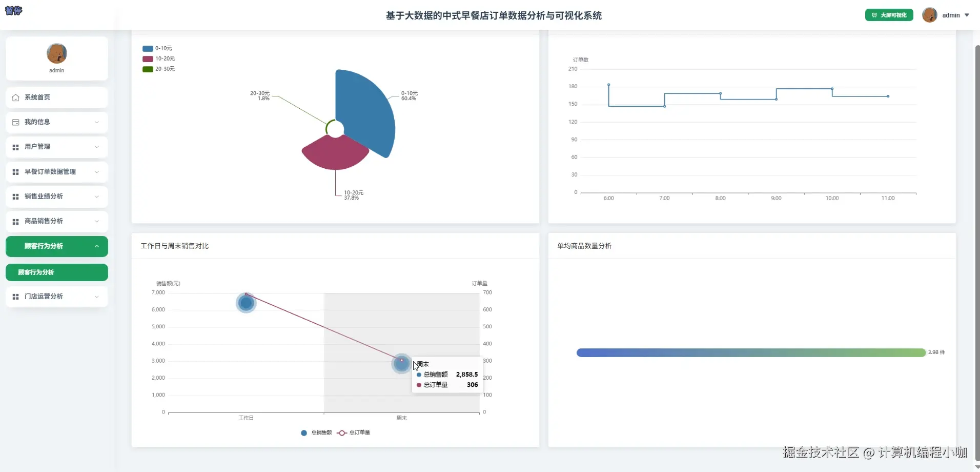The width and height of the screenshot is (980, 472).
Task: Expand the 我的信息 menu chevron
Action: point(97,122)
